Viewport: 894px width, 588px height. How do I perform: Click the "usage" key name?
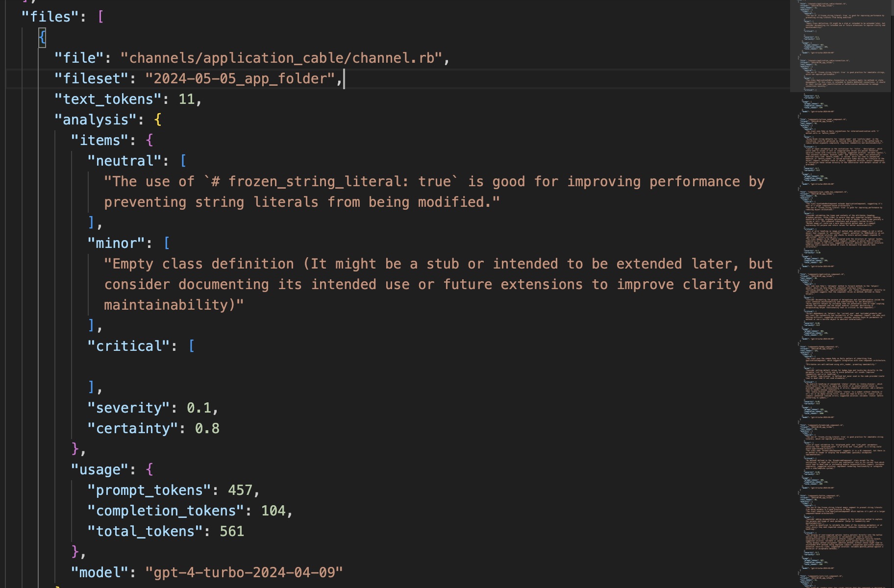99,469
